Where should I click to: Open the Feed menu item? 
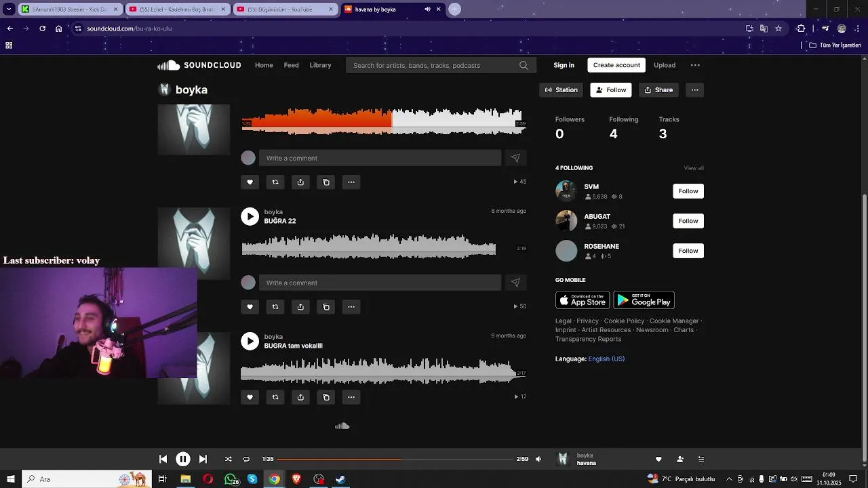click(291, 65)
